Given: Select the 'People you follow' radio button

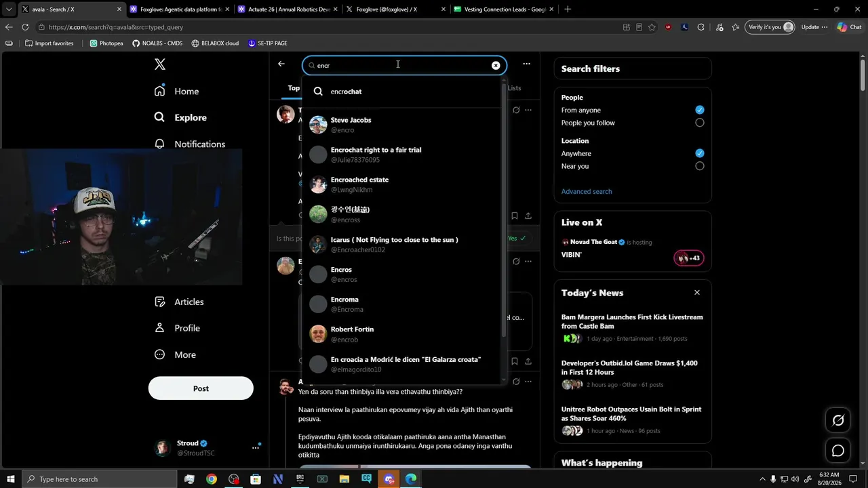Looking at the screenshot, I should coord(700,123).
